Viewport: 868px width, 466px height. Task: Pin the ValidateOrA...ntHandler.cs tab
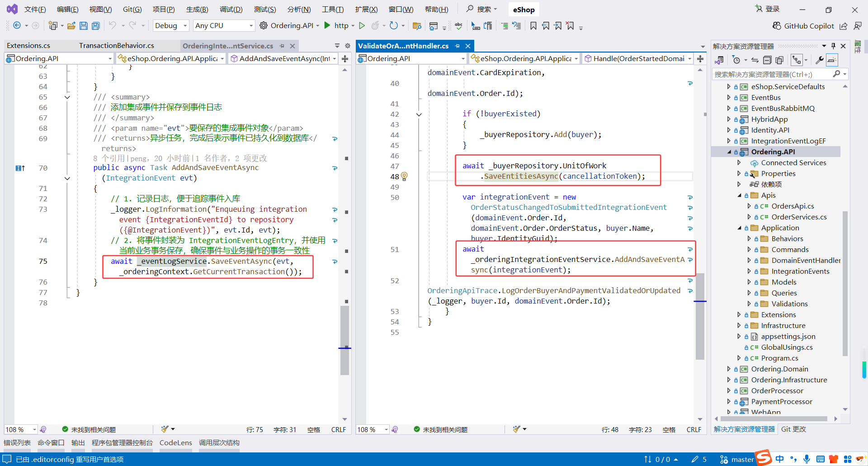[x=457, y=46]
